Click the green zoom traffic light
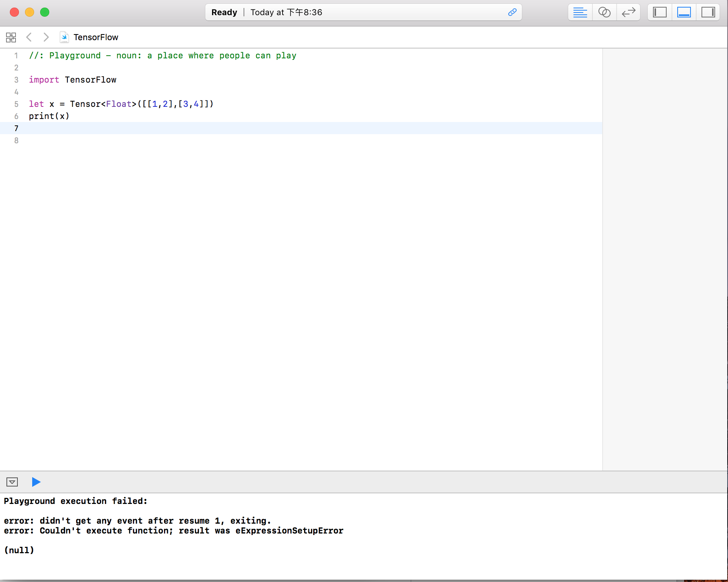Viewport: 728px width, 582px height. coord(45,12)
